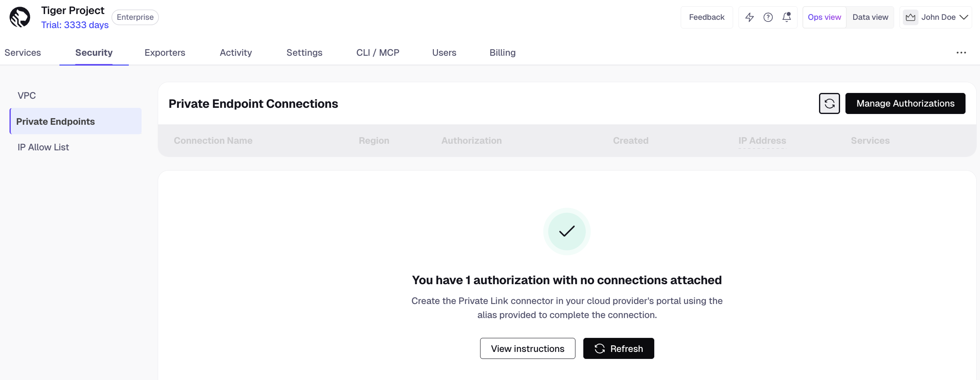
Task: Click the Manage Authorizations button
Action: 905,103
